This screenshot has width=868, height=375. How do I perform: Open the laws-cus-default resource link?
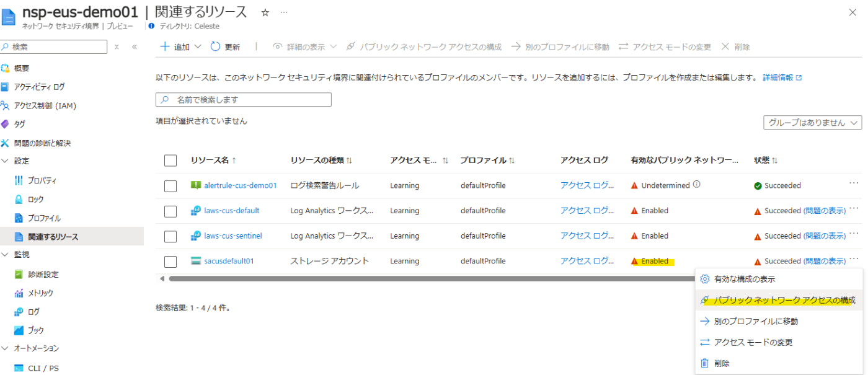pyautogui.click(x=232, y=211)
